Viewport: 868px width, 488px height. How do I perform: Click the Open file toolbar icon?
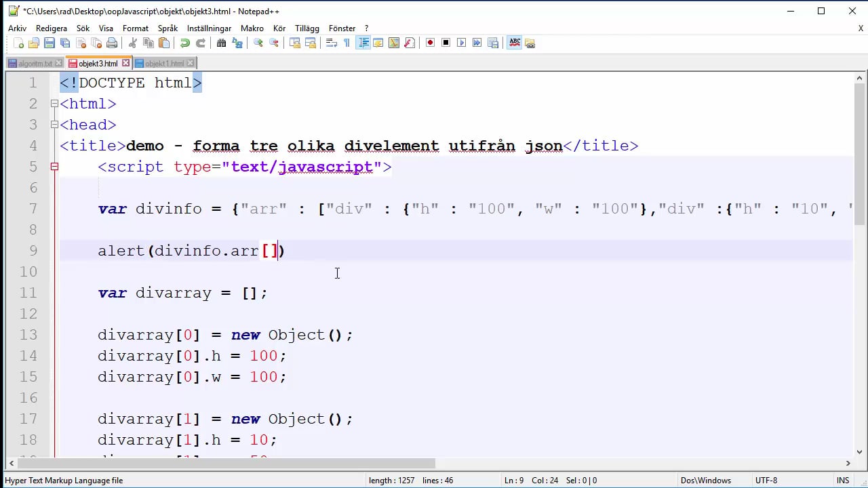[x=34, y=43]
